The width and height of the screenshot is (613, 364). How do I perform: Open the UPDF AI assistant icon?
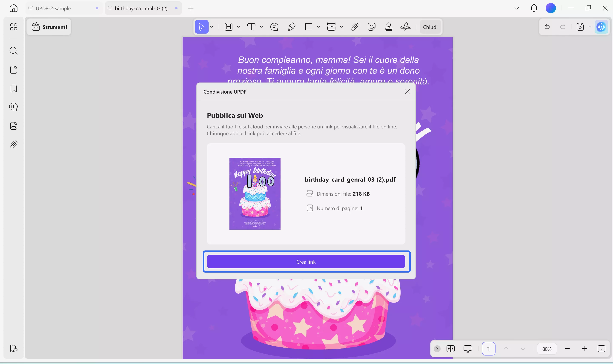(601, 27)
